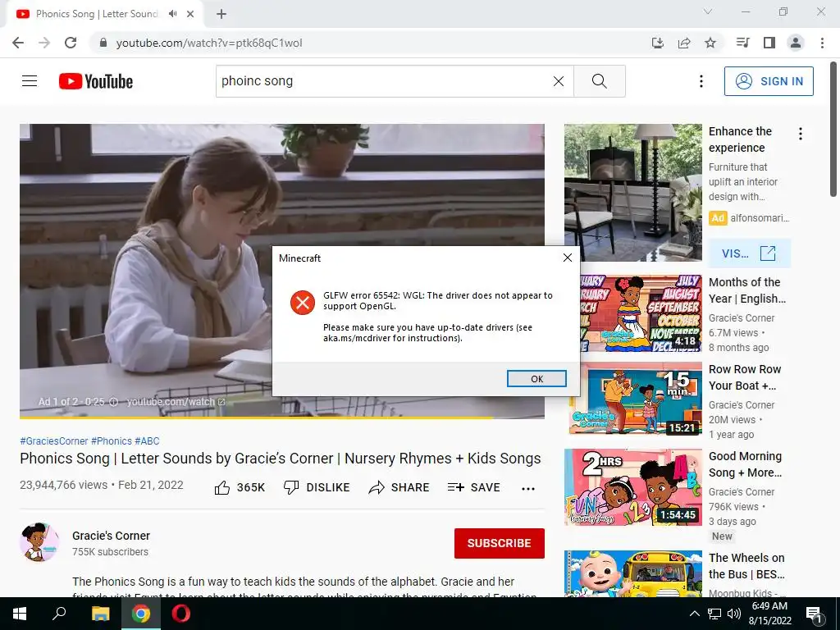840x630 pixels.
Task: Open Gracie's Corner channel avatar
Action: click(39, 542)
